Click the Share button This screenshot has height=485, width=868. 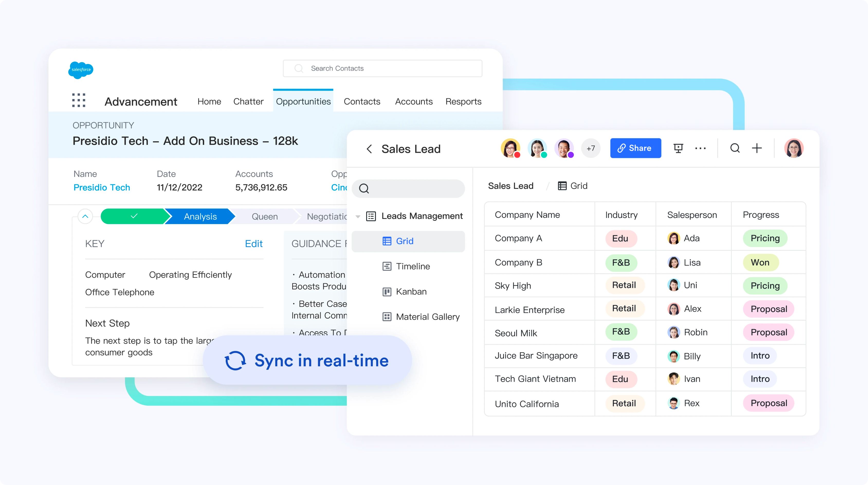tap(635, 148)
